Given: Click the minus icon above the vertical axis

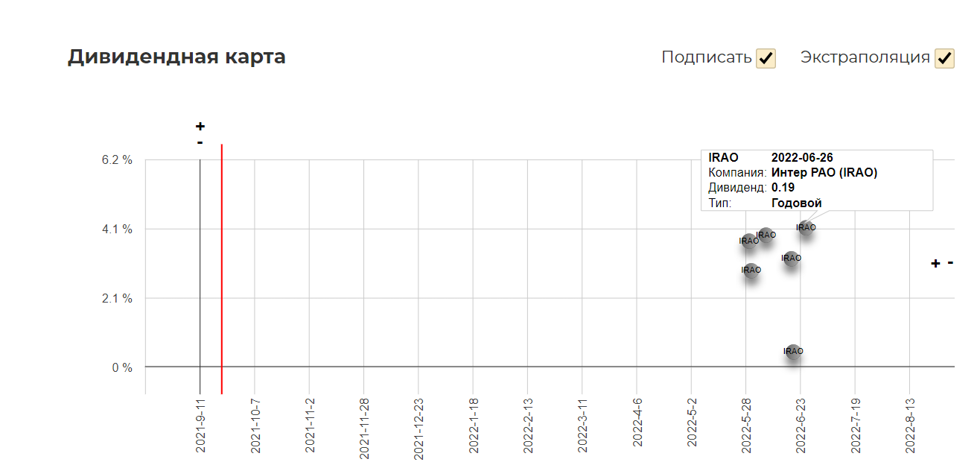Looking at the screenshot, I should point(200,142).
